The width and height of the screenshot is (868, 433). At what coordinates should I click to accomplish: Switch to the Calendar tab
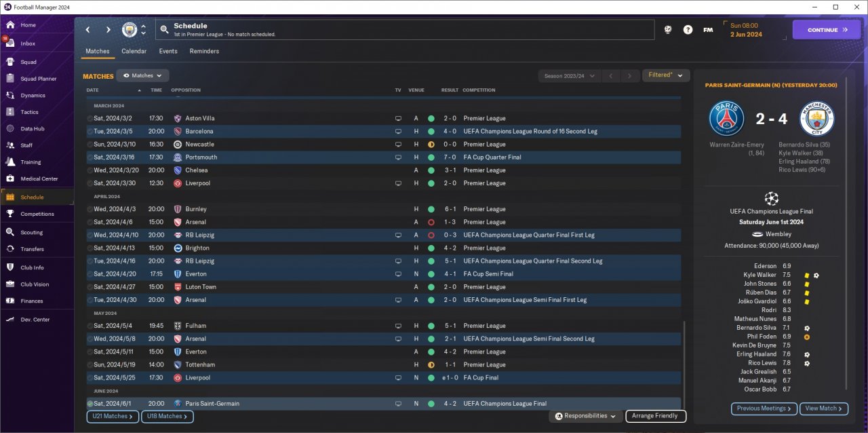tap(134, 51)
